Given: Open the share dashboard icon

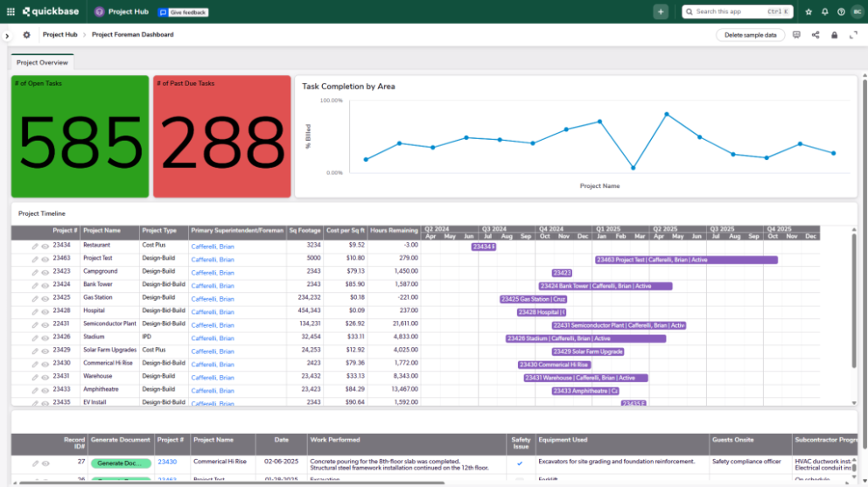Looking at the screenshot, I should 815,35.
